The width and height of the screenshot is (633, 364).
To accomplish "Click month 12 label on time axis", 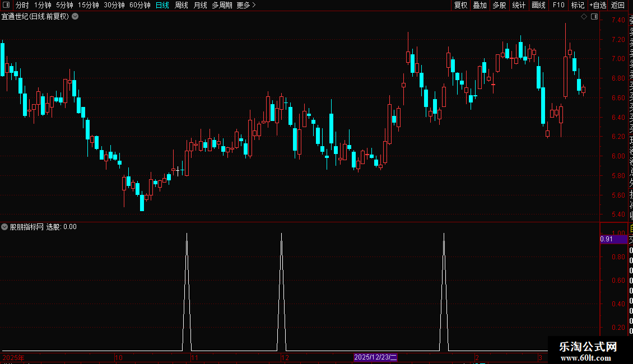I will click(x=285, y=357).
